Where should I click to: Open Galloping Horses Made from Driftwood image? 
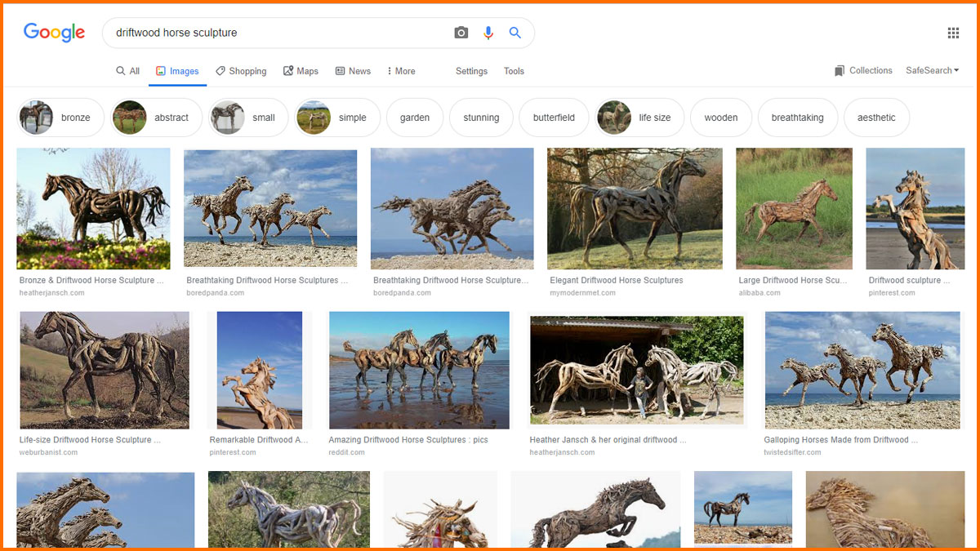click(x=862, y=370)
